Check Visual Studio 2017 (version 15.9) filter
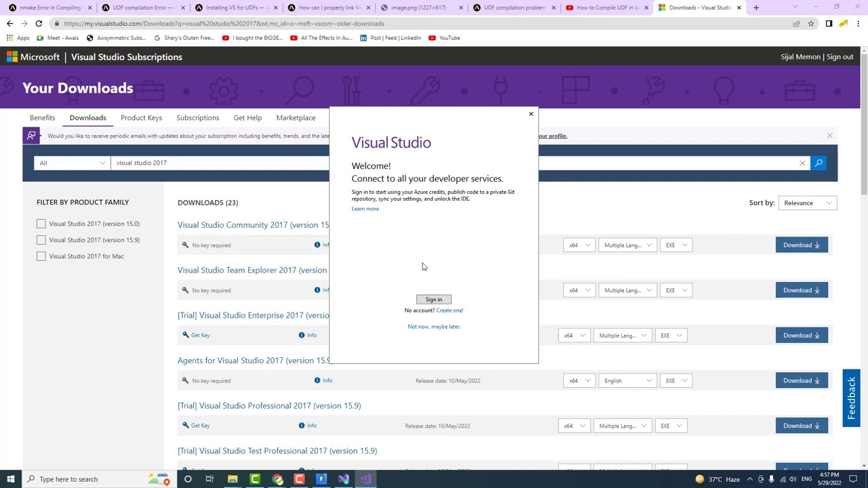 click(41, 240)
